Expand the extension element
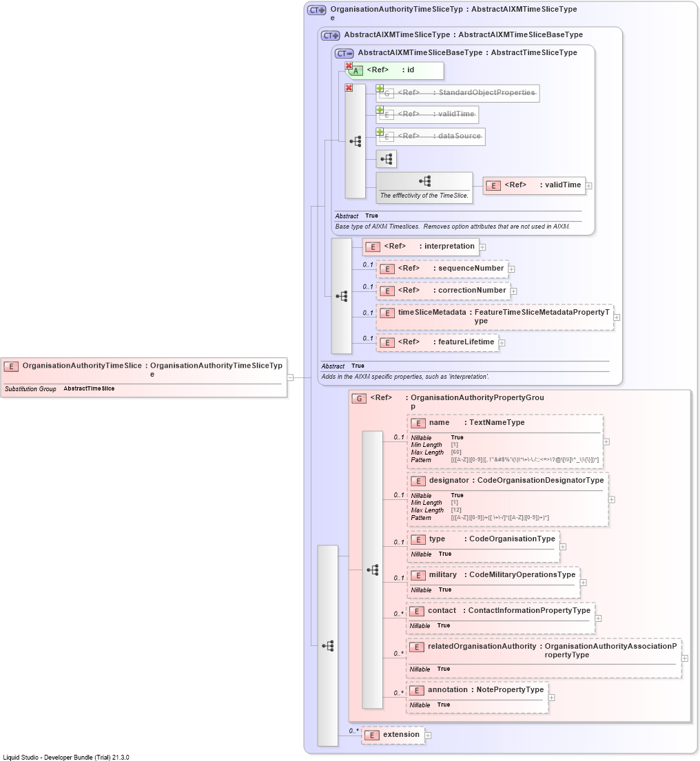Viewport: 700px width, 761px height. (428, 736)
